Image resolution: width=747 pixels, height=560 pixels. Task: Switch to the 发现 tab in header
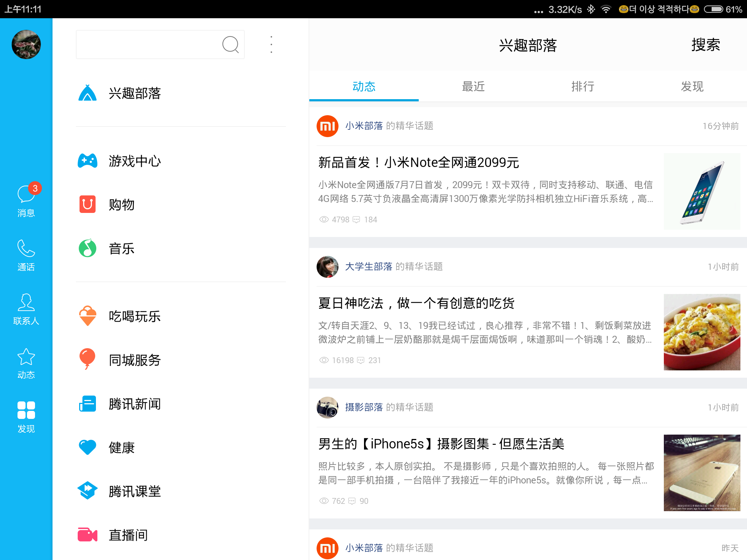click(x=692, y=87)
